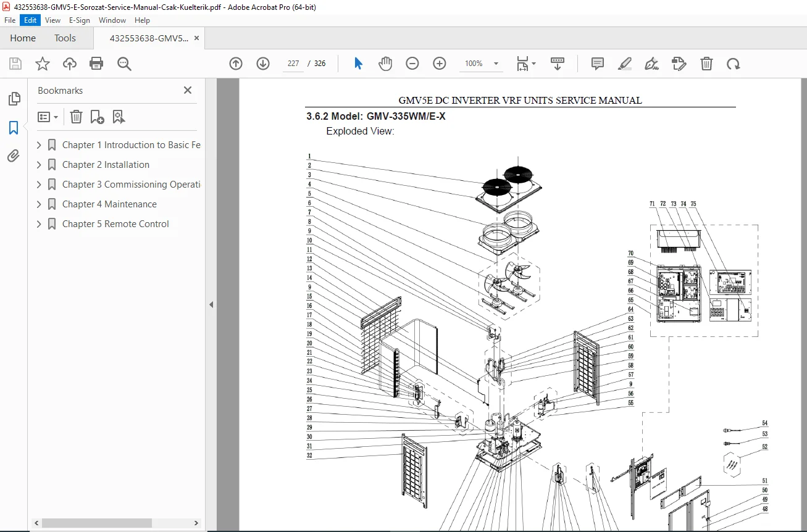807x532 pixels.
Task: Toggle the Bookmarks panel icon
Action: click(14, 128)
